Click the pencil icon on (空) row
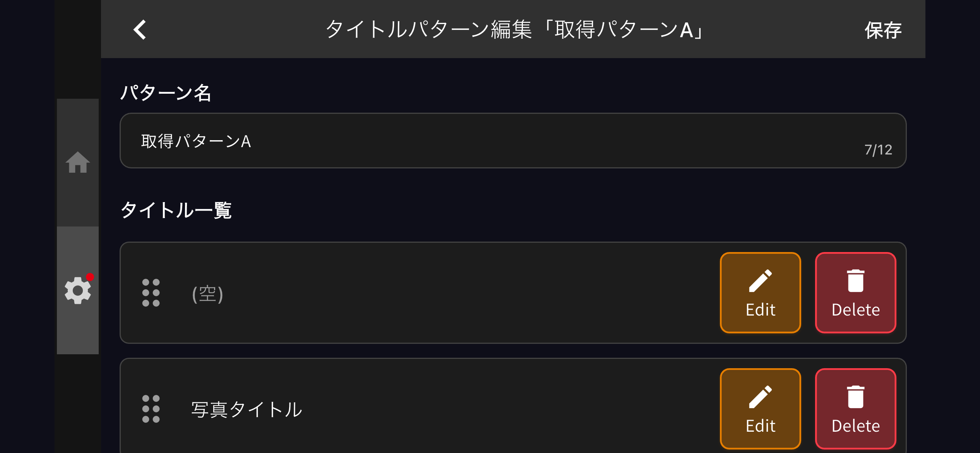This screenshot has width=980, height=453. (760, 281)
